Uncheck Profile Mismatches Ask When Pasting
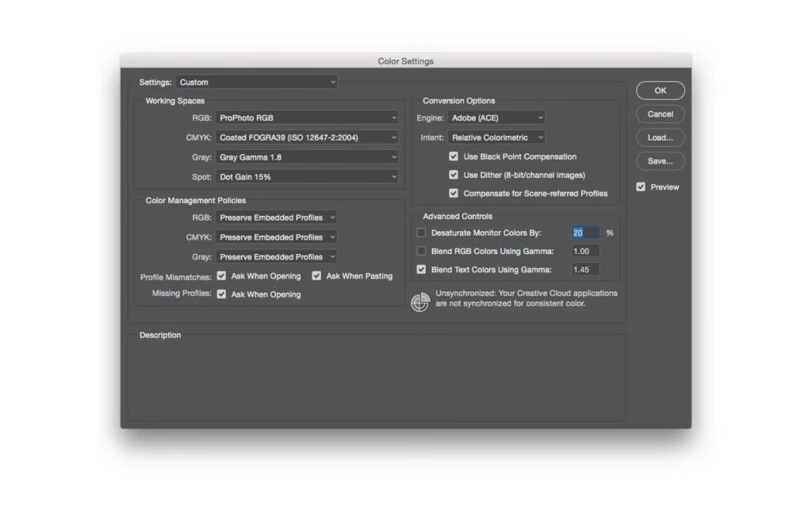This screenshot has width=812, height=508. (x=316, y=276)
